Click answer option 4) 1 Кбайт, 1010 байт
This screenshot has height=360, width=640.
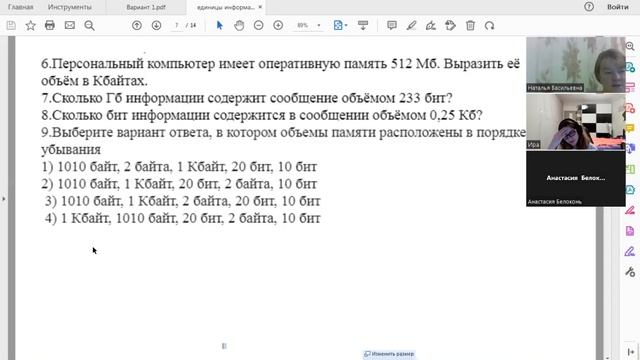coord(182,218)
